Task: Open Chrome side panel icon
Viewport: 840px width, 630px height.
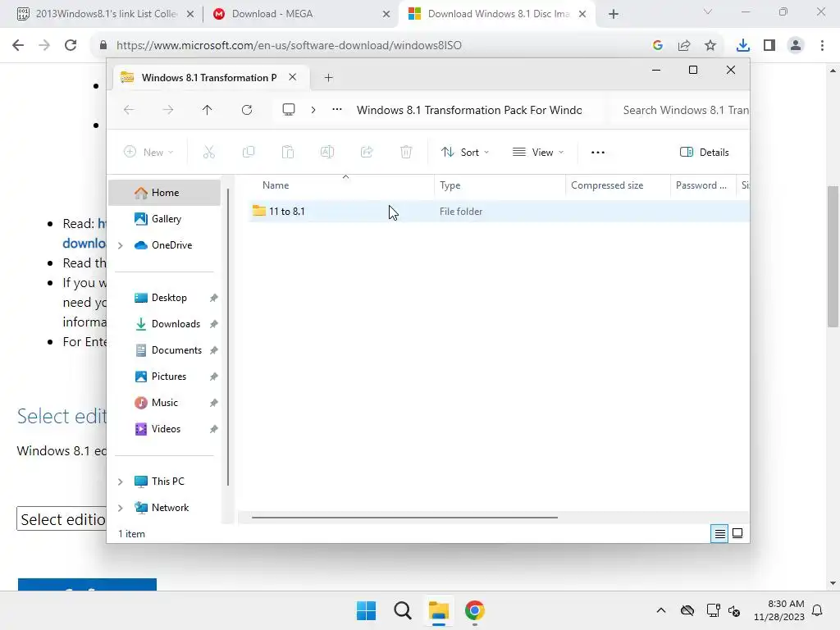Action: point(769,45)
